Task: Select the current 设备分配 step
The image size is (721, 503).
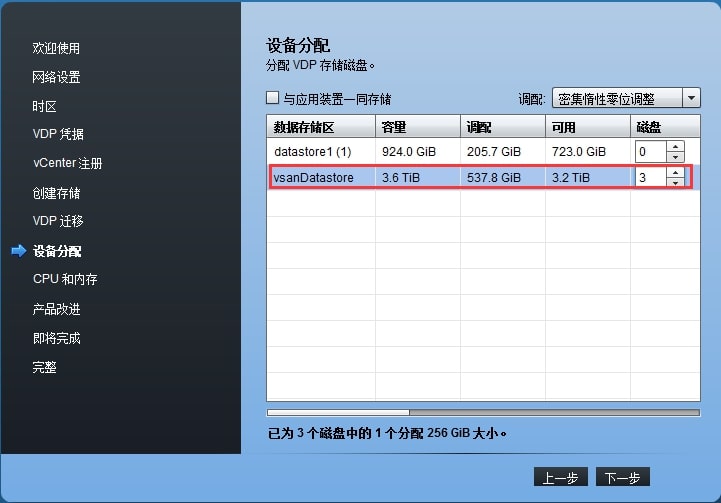Action: [x=57, y=251]
